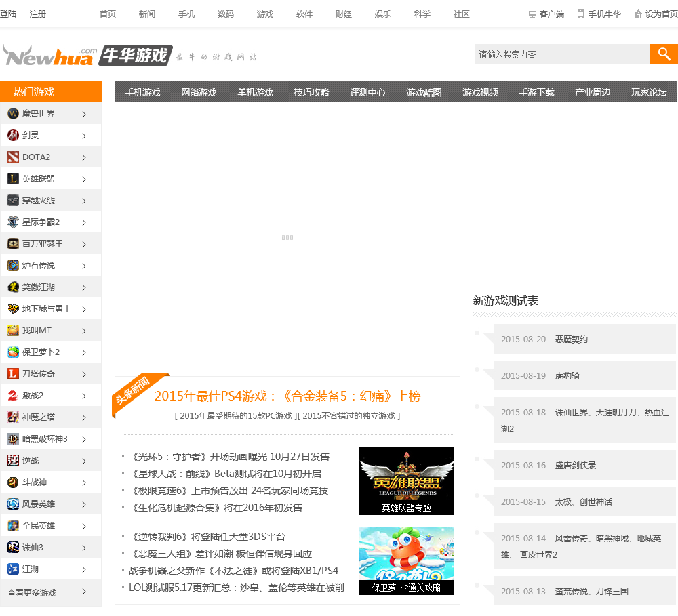
Task: Click the 炉石传说 game icon
Action: click(14, 265)
